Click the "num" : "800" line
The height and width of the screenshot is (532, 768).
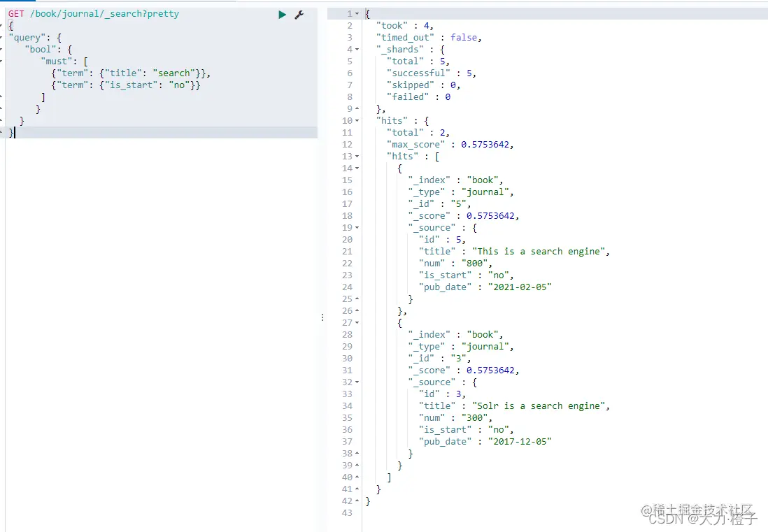(x=455, y=264)
